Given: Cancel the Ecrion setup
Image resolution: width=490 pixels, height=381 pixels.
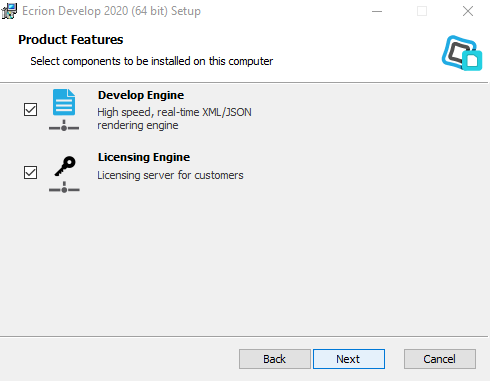Looking at the screenshot, I should [x=440, y=359].
